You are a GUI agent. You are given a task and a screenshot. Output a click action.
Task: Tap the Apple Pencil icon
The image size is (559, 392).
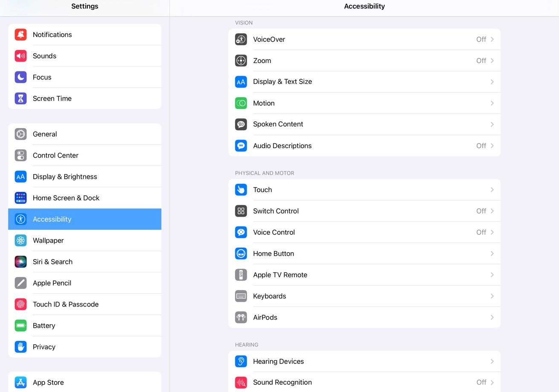20,283
